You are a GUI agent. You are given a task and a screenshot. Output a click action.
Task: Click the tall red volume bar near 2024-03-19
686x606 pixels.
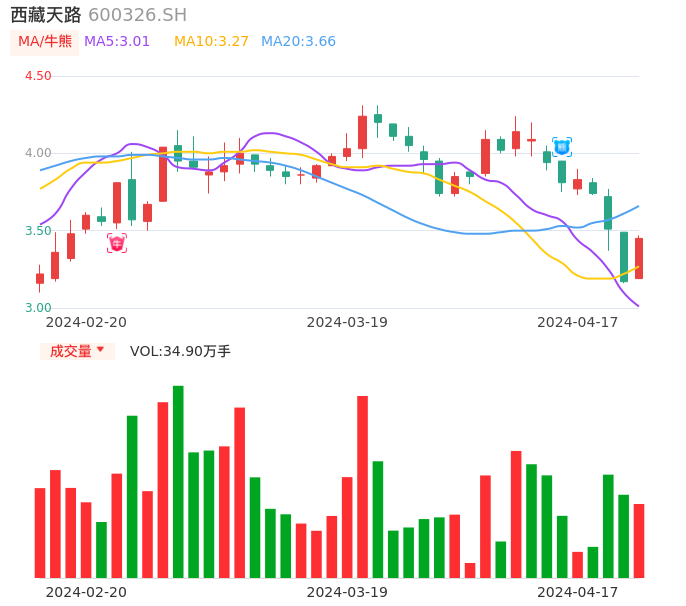362,487
